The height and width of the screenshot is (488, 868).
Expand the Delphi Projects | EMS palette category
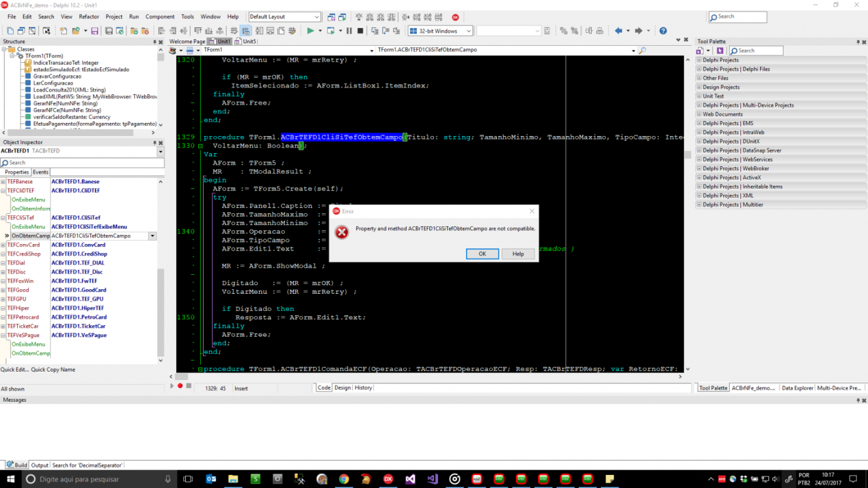click(699, 123)
